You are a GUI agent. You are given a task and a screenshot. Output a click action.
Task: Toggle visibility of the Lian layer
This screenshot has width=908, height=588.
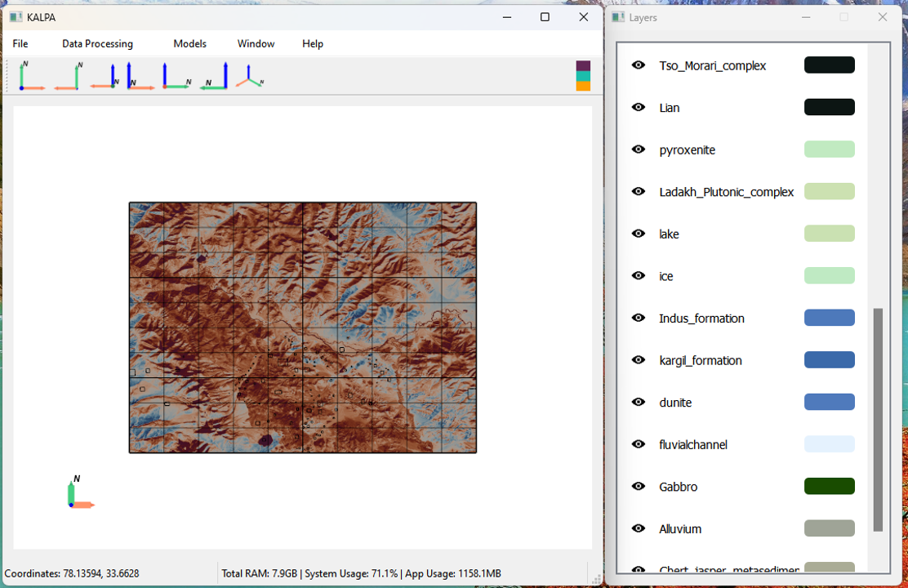click(639, 107)
